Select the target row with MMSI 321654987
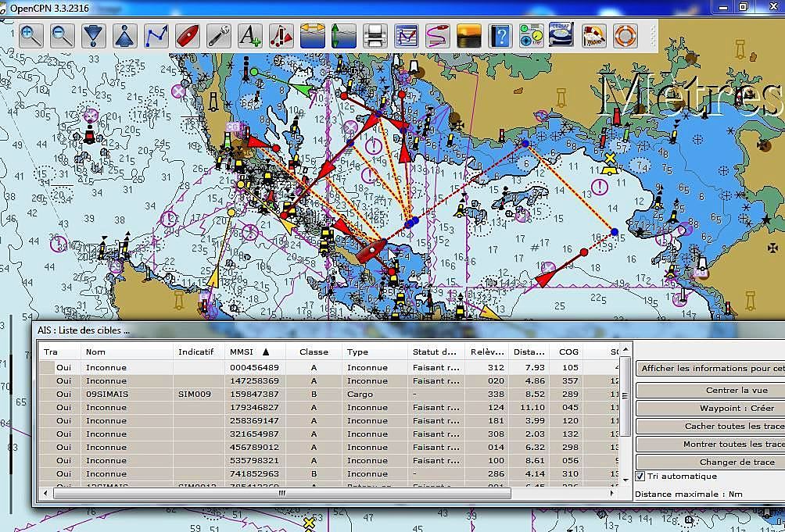 pyautogui.click(x=329, y=434)
